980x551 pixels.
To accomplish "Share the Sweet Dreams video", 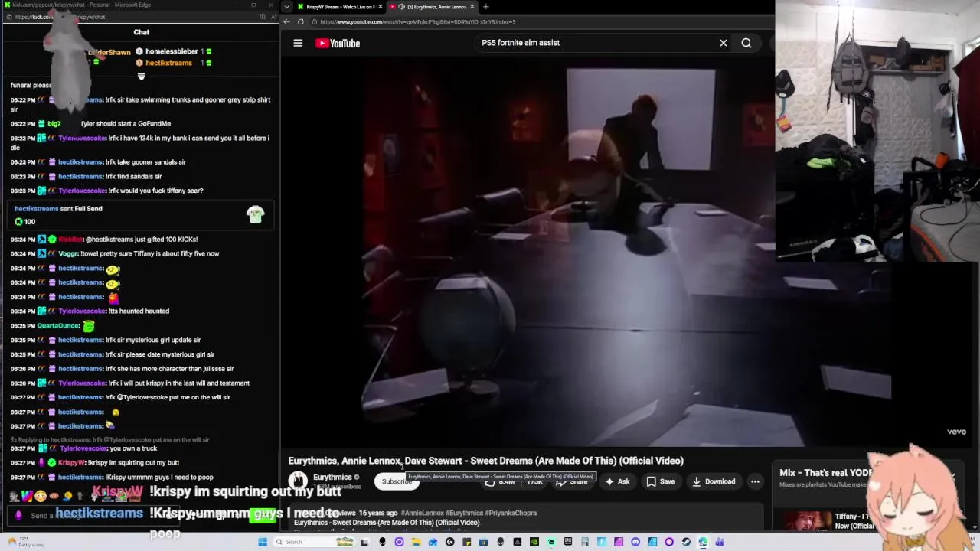I will (573, 481).
